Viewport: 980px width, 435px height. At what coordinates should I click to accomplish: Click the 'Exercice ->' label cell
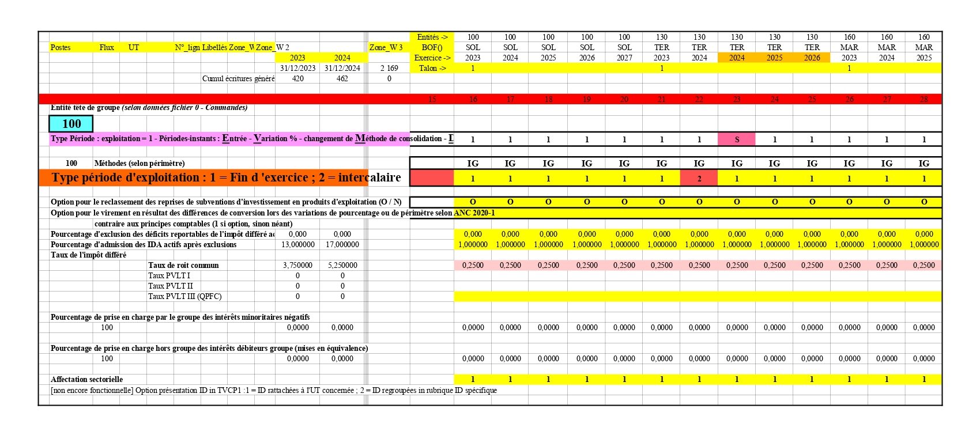coord(432,58)
